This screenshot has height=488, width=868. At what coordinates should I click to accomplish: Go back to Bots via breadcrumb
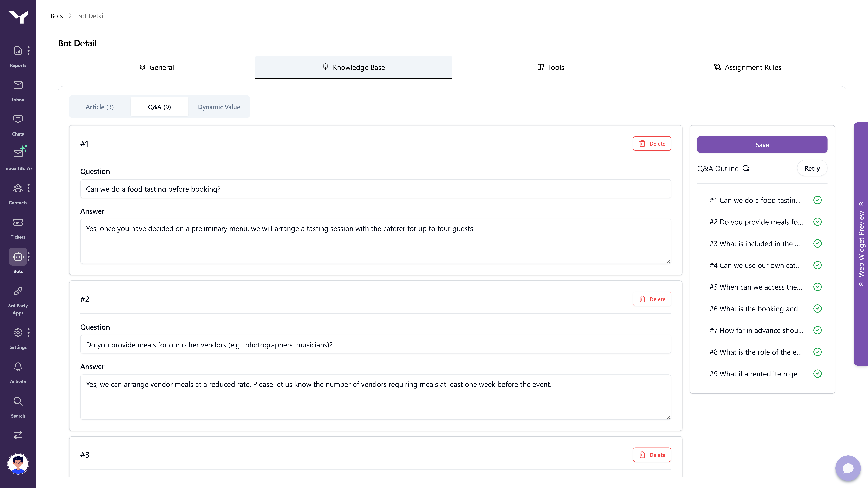(57, 16)
